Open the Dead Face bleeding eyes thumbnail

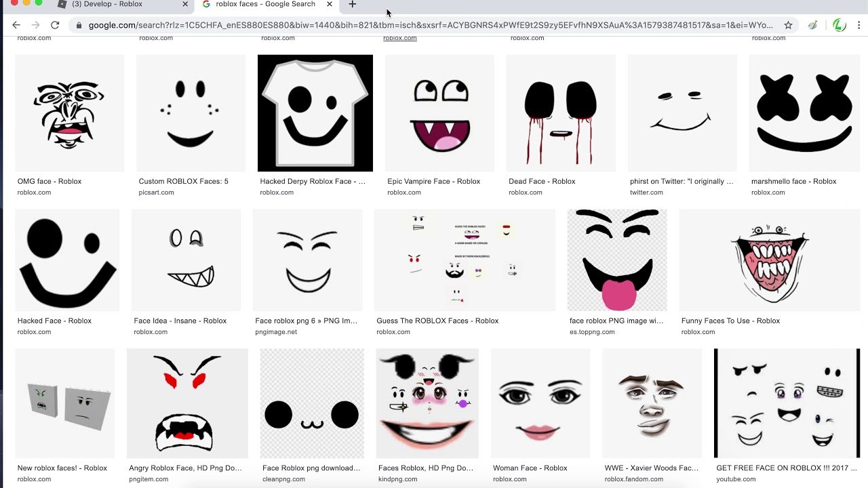pos(561,113)
